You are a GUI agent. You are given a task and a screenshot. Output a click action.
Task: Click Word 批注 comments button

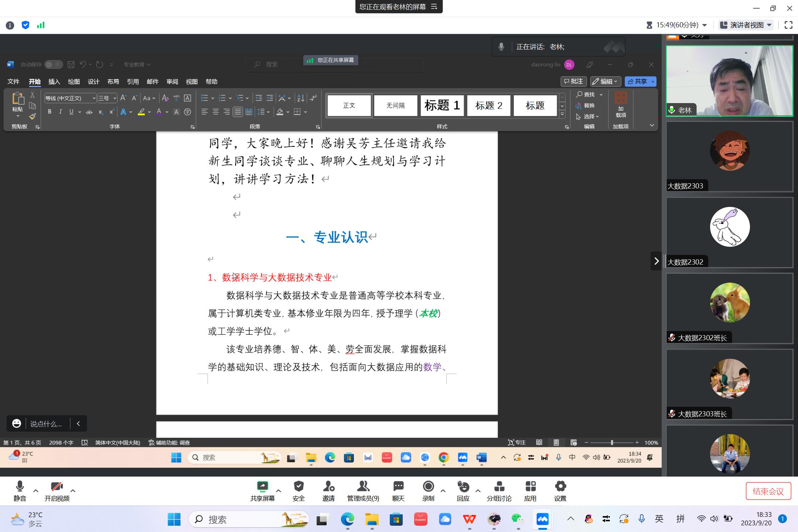[574, 81]
